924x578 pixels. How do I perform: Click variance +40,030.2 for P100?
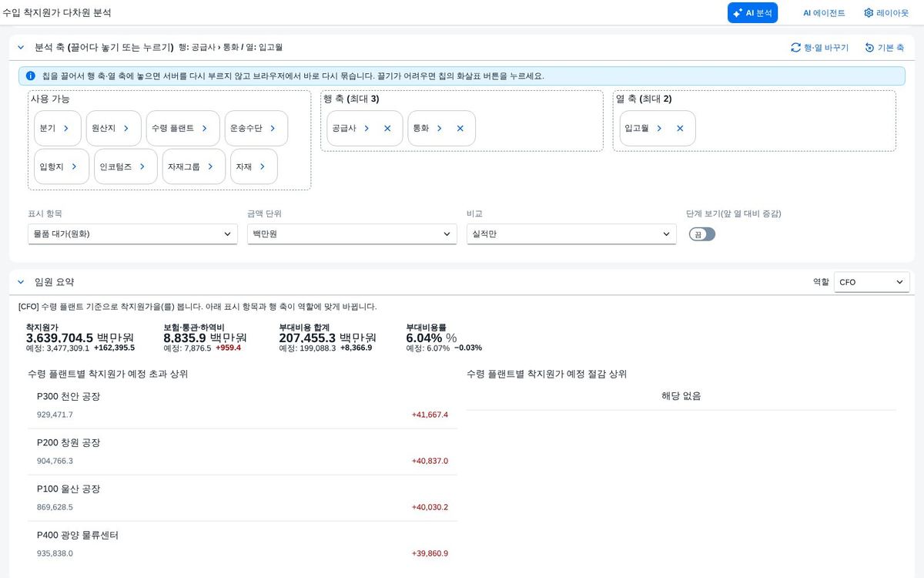coord(430,507)
